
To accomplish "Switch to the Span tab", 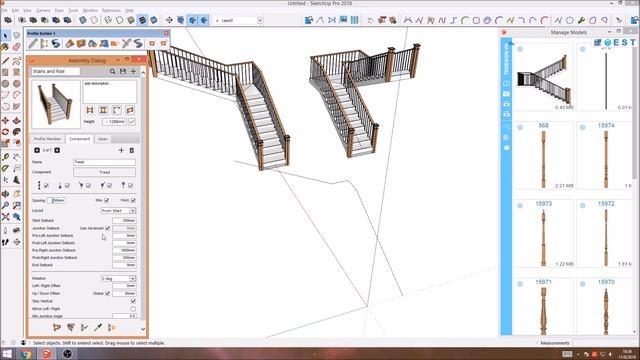I will click(x=103, y=139).
